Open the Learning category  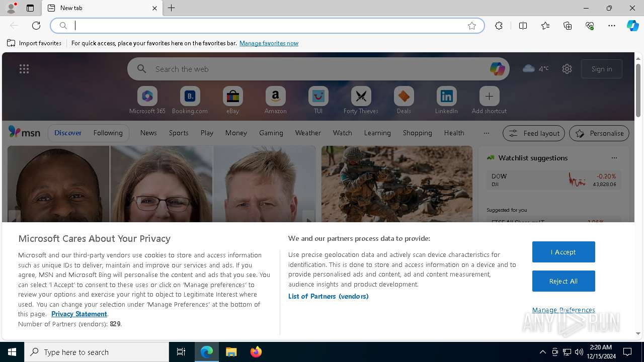[377, 133]
